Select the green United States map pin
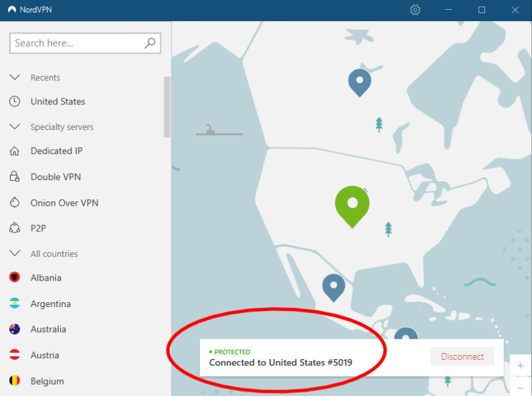The height and width of the screenshot is (396, 532). [352, 207]
